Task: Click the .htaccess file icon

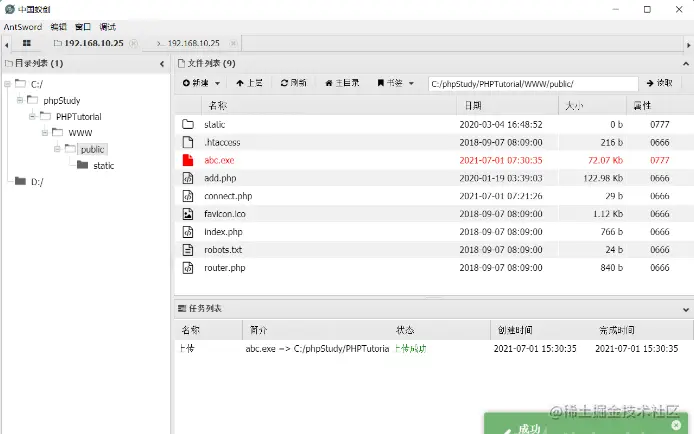Action: [x=188, y=142]
